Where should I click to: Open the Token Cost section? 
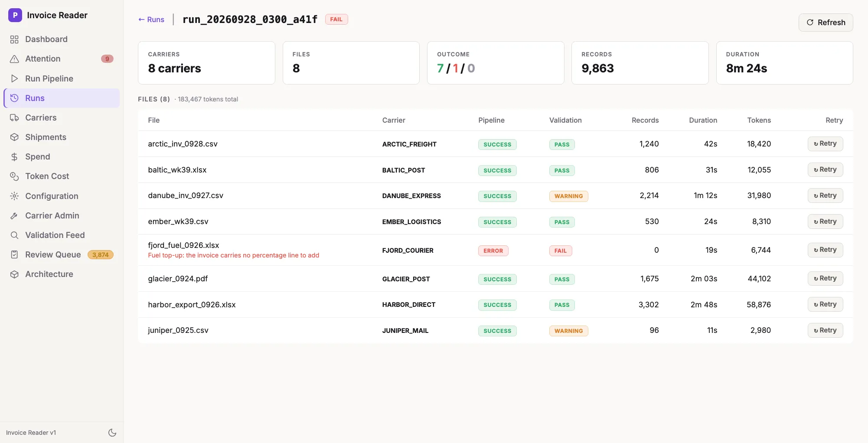point(62,176)
